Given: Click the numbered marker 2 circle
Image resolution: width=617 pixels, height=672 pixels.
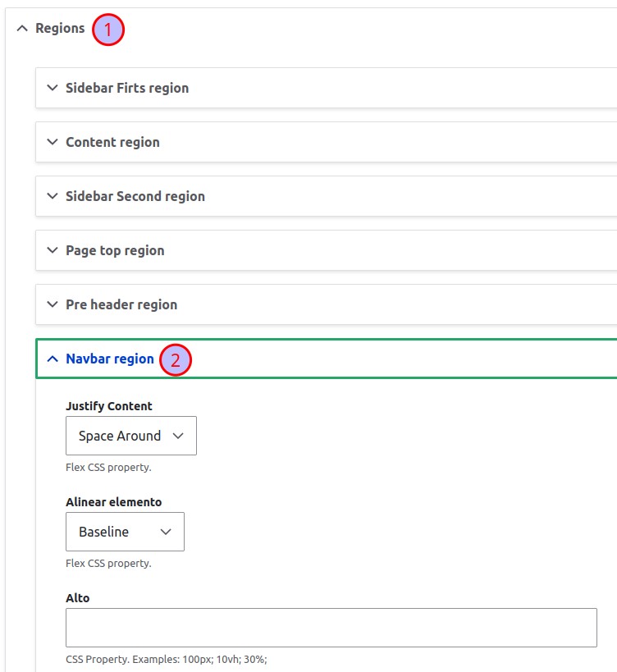Looking at the screenshot, I should [x=176, y=361].
